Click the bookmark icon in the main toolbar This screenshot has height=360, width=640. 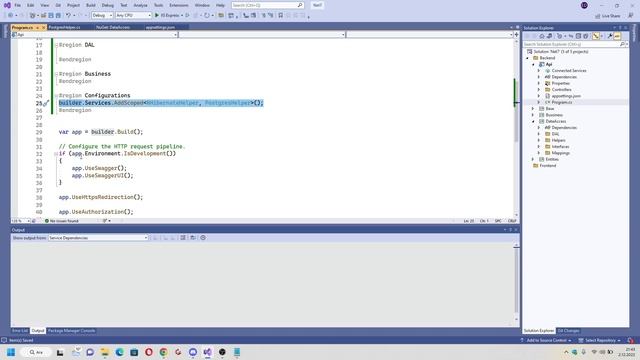point(280,15)
